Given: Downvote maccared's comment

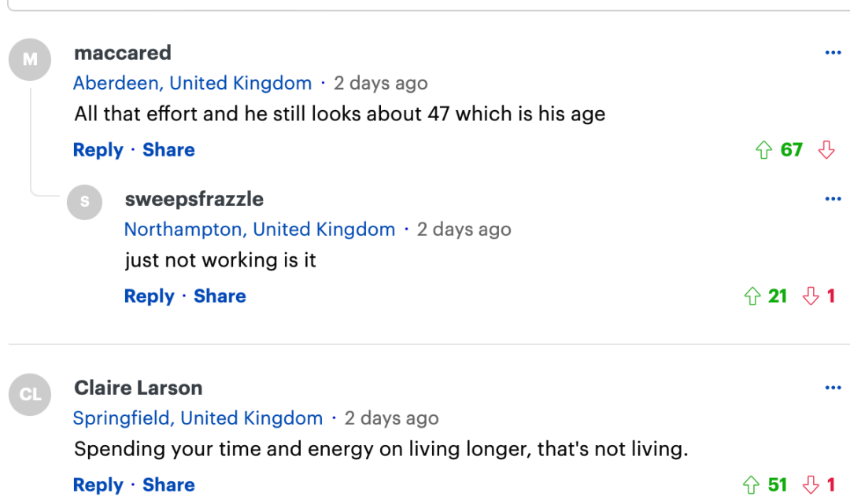Looking at the screenshot, I should (826, 150).
